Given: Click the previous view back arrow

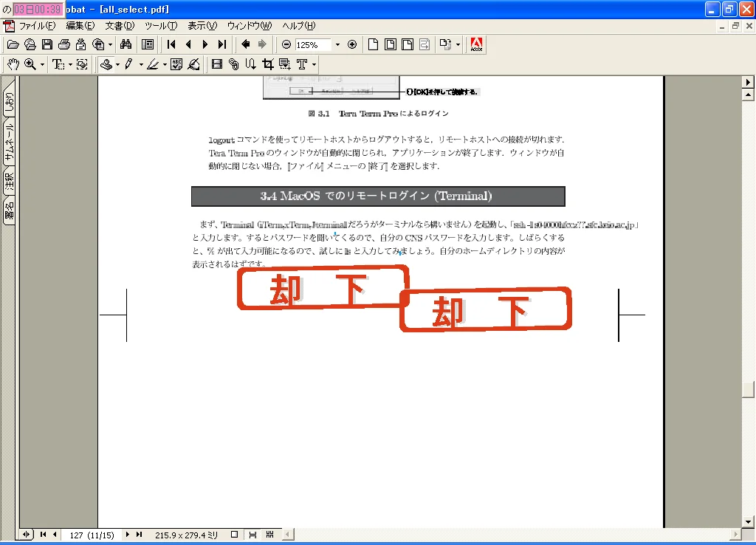Looking at the screenshot, I should [247, 44].
